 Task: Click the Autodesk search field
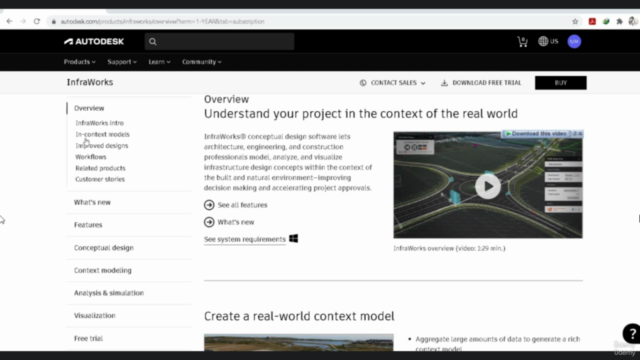219,42
